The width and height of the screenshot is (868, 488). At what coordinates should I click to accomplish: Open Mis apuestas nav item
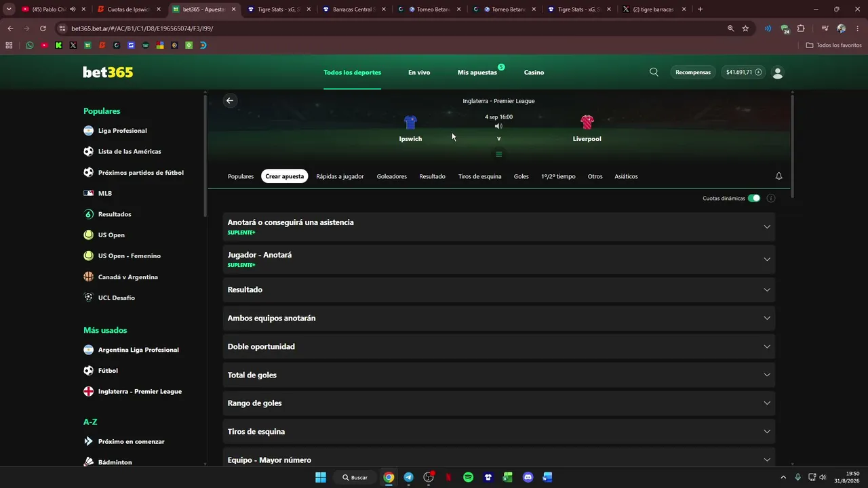point(477,73)
